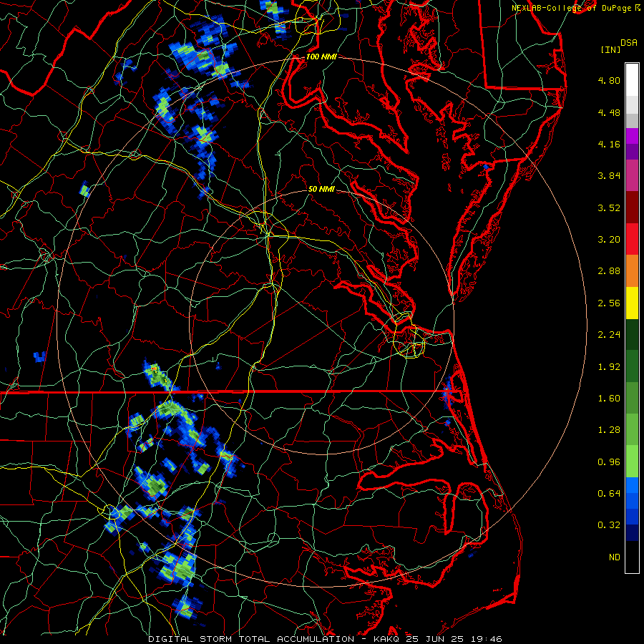644x644 pixels.
Task: Select the 2.24 legend value
Action: pos(609,335)
